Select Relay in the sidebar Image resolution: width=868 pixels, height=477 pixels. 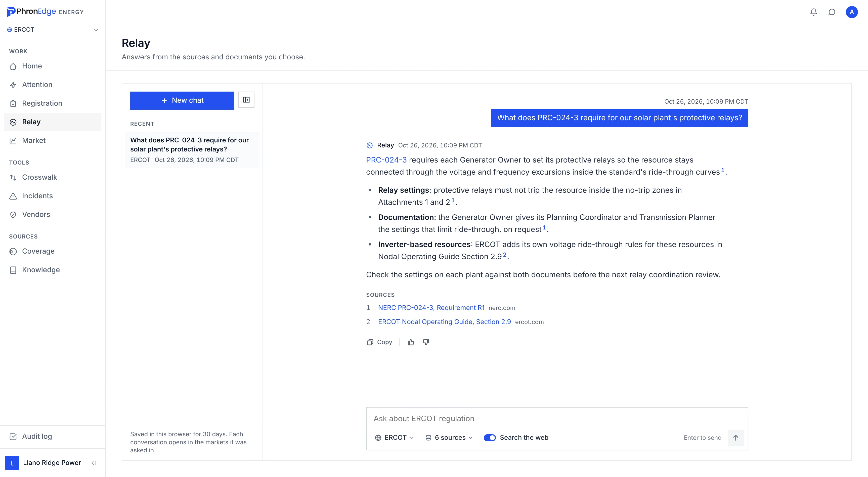pos(53,122)
